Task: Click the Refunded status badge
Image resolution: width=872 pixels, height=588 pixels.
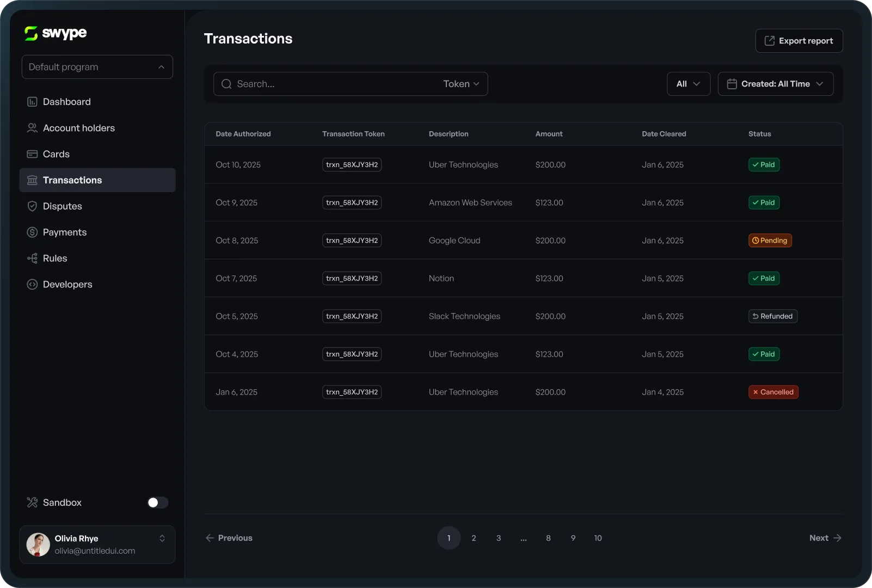Action: point(773,316)
